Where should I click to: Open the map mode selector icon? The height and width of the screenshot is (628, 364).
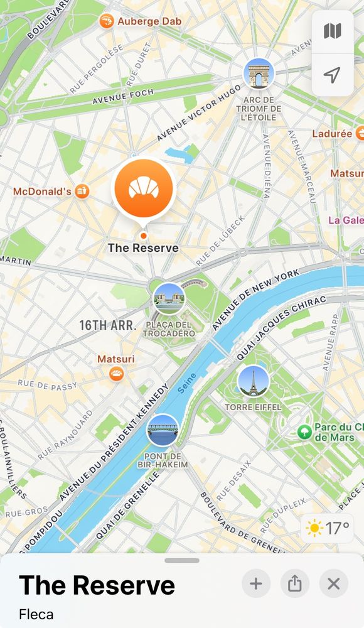(333, 31)
